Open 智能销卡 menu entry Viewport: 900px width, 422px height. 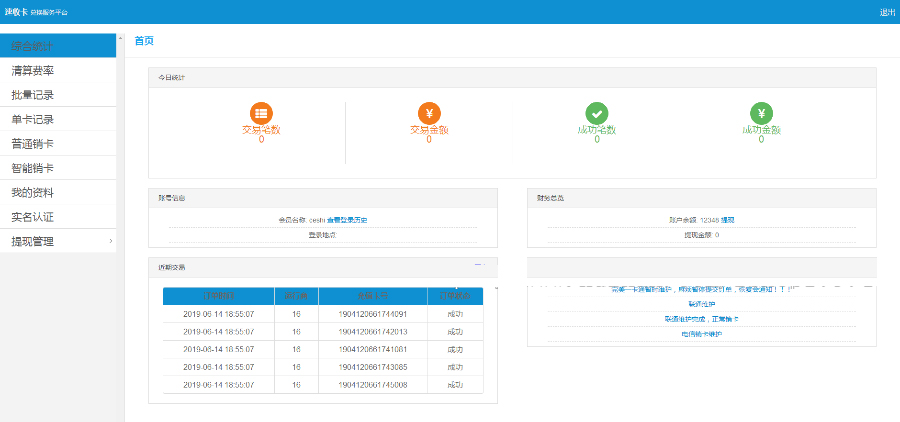coord(33,168)
